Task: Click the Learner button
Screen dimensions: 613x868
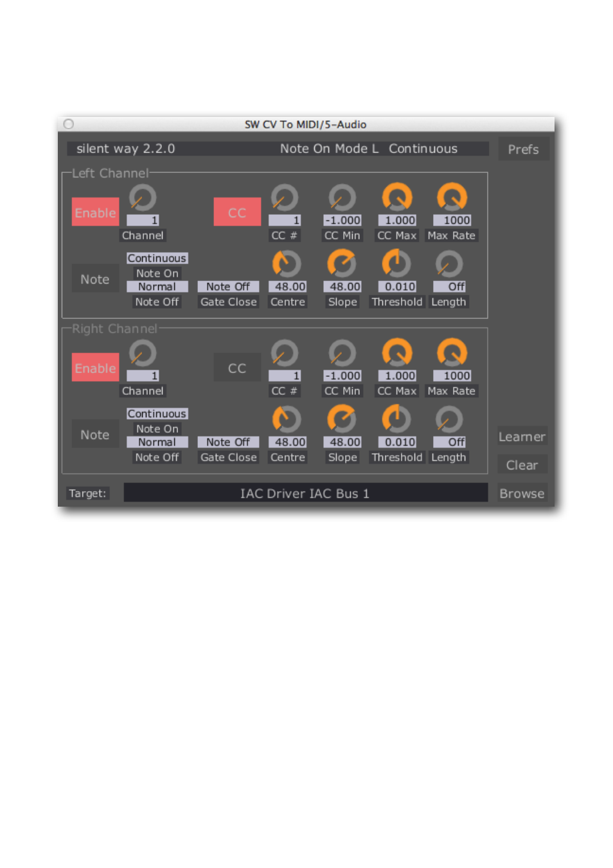Action: (x=522, y=437)
